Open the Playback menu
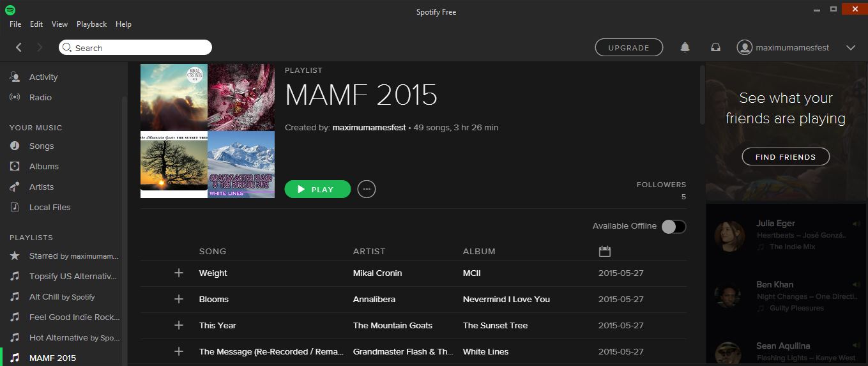The width and height of the screenshot is (868, 366). pyautogui.click(x=91, y=24)
